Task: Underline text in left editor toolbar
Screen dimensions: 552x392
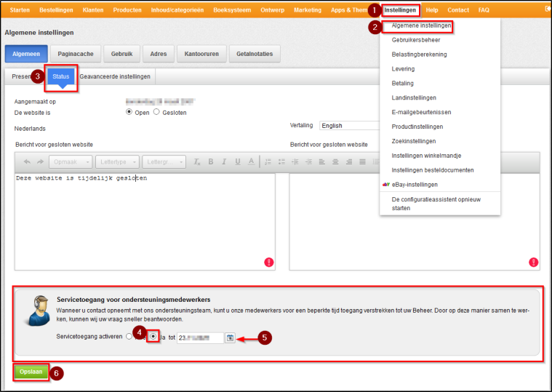Action: [x=237, y=161]
